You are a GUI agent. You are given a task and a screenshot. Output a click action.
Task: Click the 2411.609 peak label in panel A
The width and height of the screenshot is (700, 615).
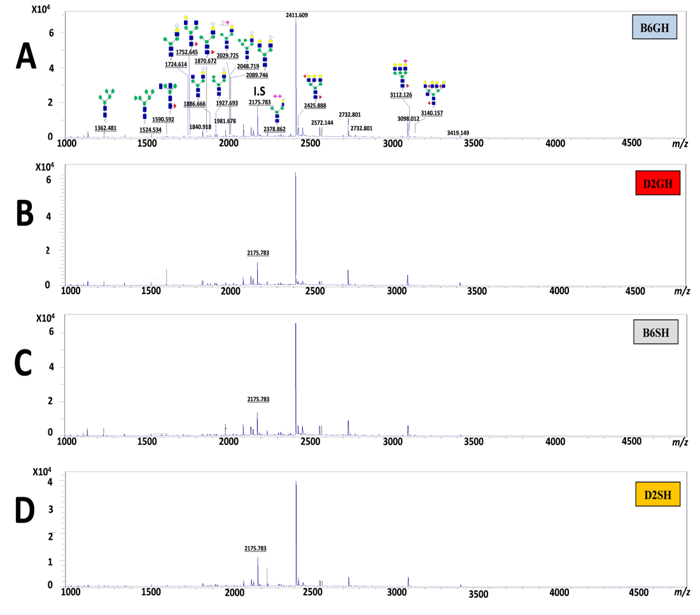click(x=297, y=15)
